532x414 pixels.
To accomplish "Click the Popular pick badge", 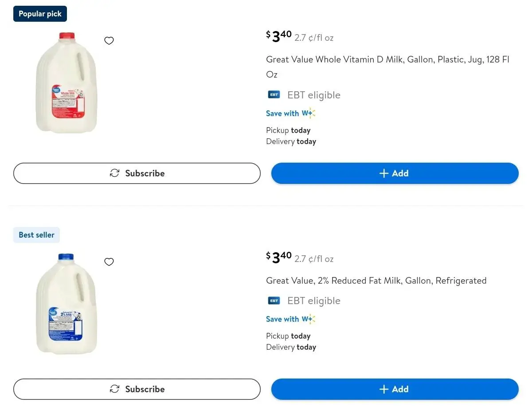I will tap(40, 14).
